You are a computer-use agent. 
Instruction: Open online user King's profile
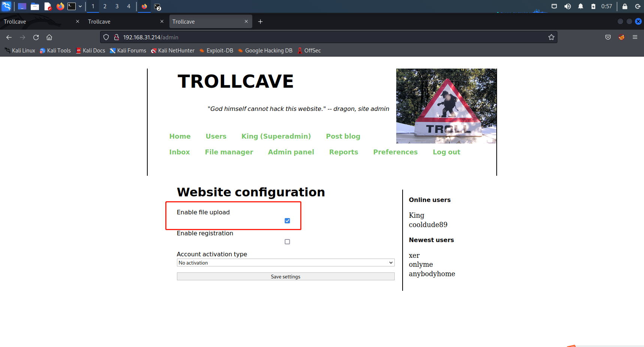coord(416,215)
